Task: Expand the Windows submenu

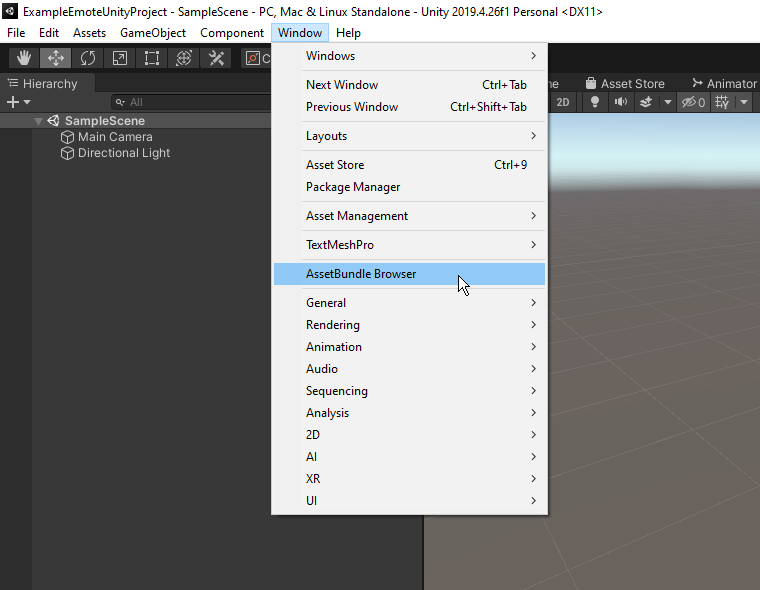Action: pos(410,56)
